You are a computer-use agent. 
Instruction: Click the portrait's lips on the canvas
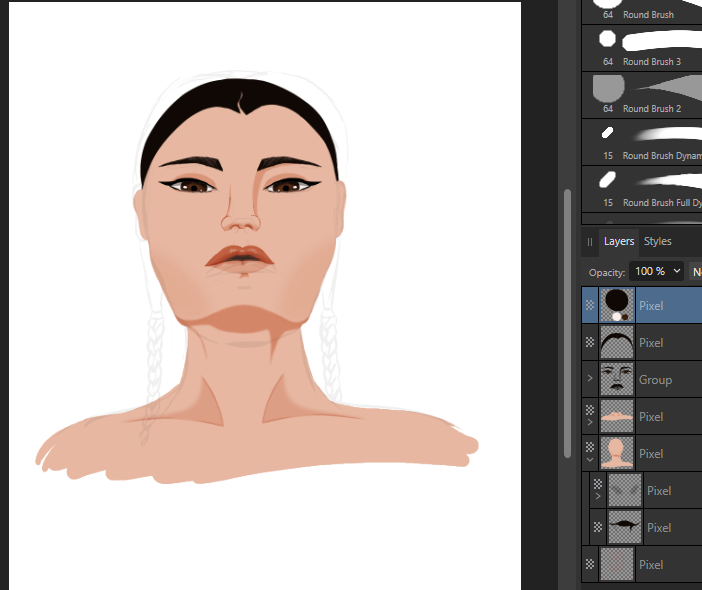click(240, 259)
